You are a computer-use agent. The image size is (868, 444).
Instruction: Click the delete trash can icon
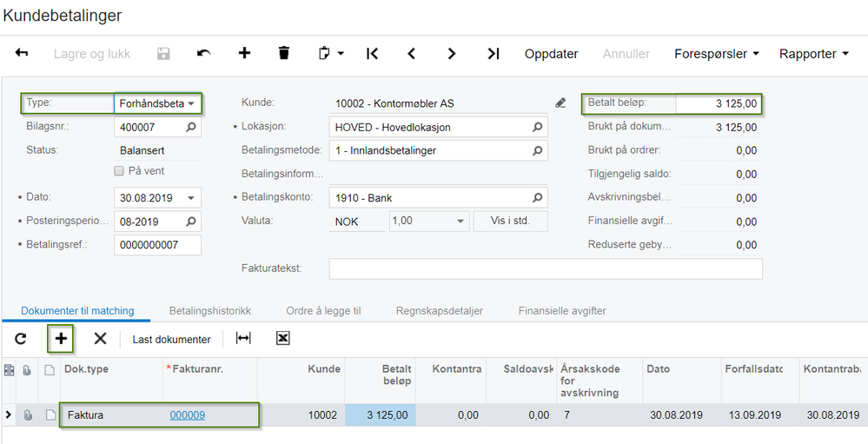284,53
